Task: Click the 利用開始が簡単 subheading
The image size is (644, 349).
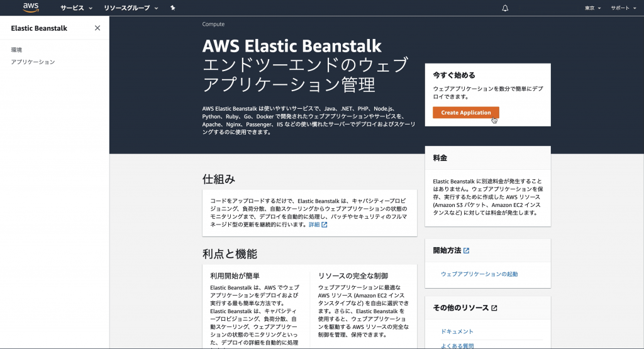Action: (x=235, y=276)
